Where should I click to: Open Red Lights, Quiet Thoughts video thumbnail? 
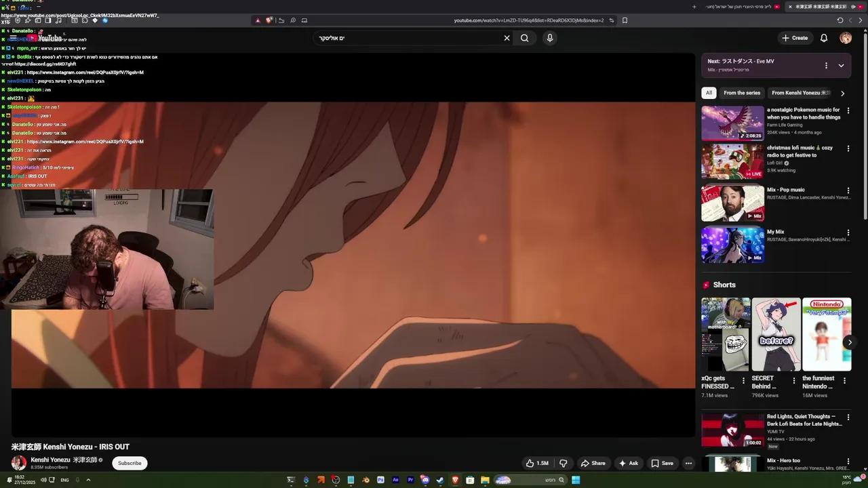click(732, 430)
